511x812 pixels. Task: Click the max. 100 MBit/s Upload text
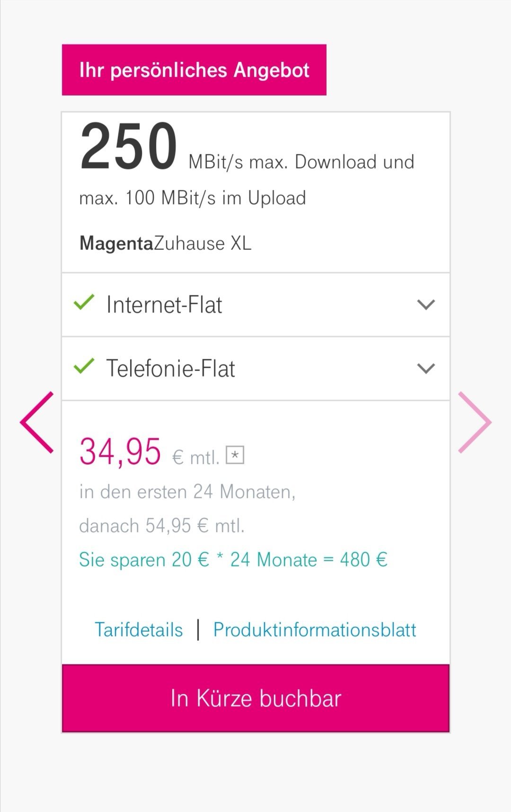click(x=193, y=198)
